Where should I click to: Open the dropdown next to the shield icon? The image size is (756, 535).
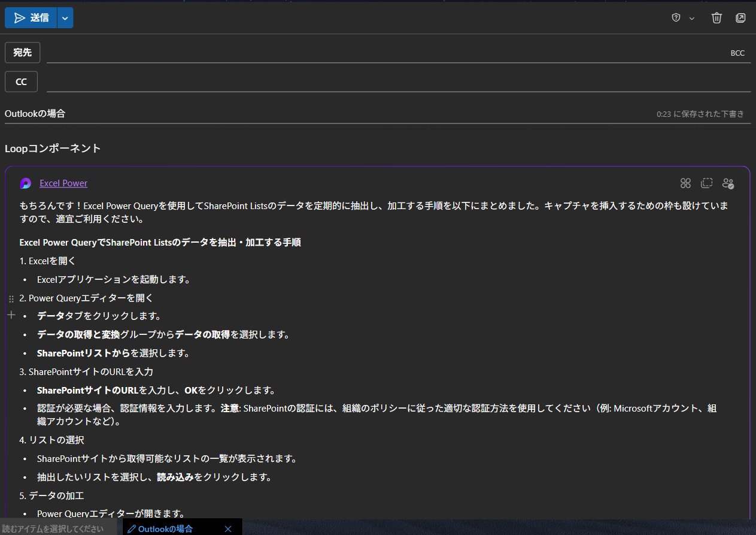[x=692, y=18]
